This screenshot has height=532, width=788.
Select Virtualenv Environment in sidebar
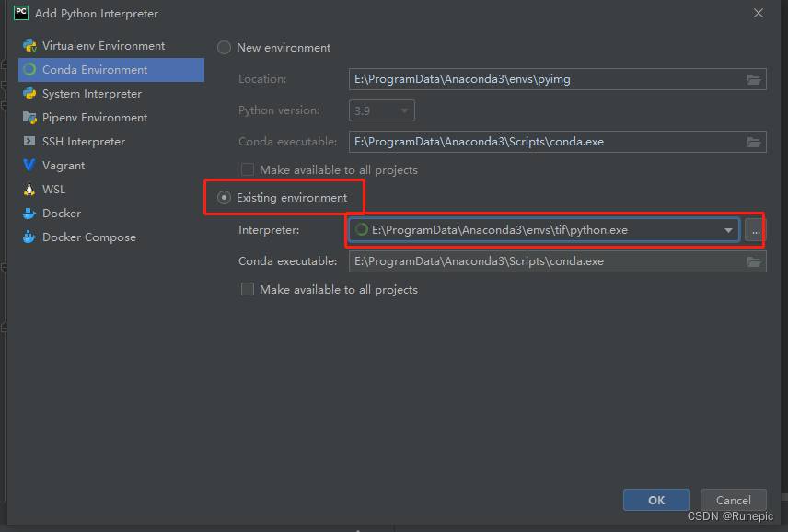(111, 46)
